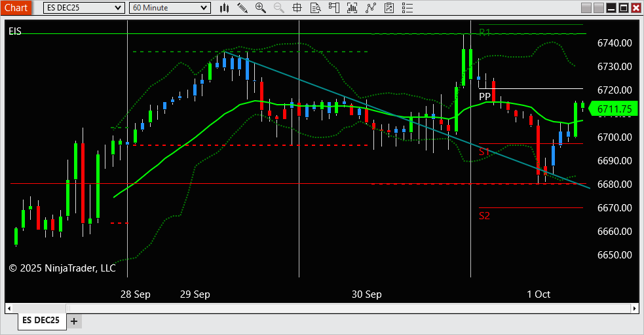Minimize the chart window

coord(611,8)
